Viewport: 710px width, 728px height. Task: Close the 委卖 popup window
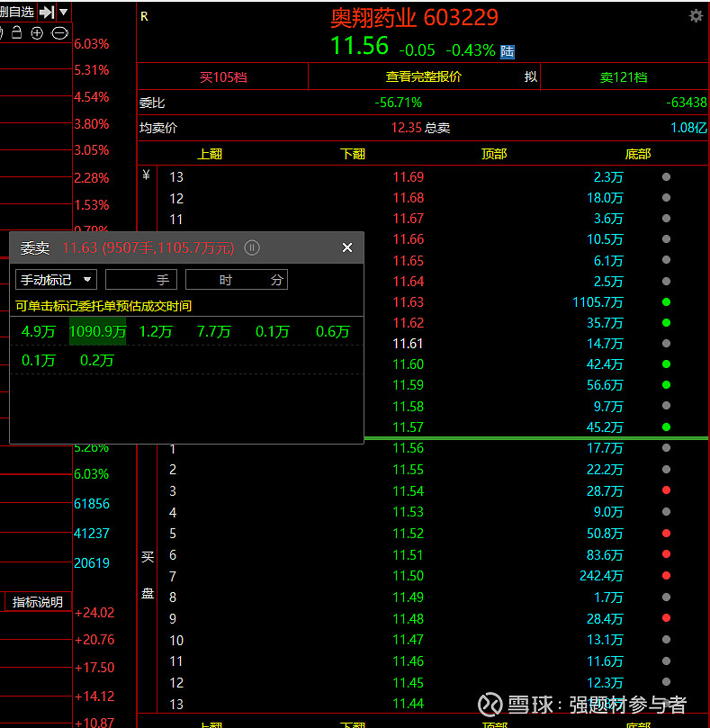click(346, 247)
